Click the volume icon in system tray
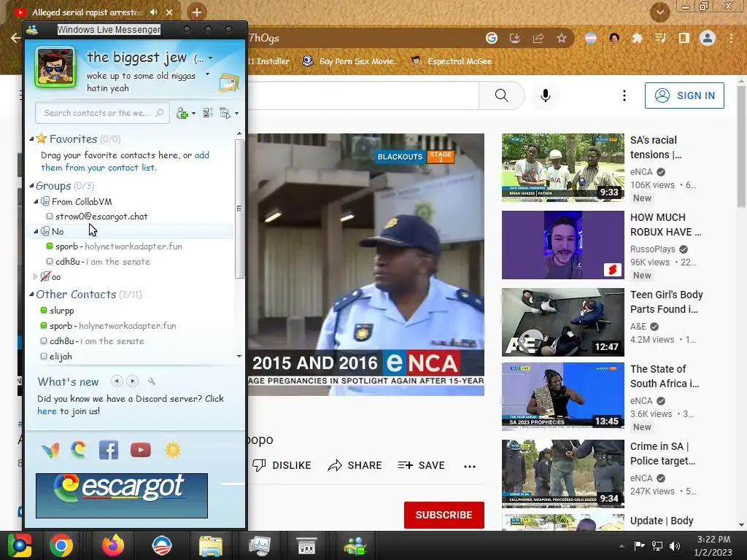Screen dimensions: 747x560 coord(675,545)
